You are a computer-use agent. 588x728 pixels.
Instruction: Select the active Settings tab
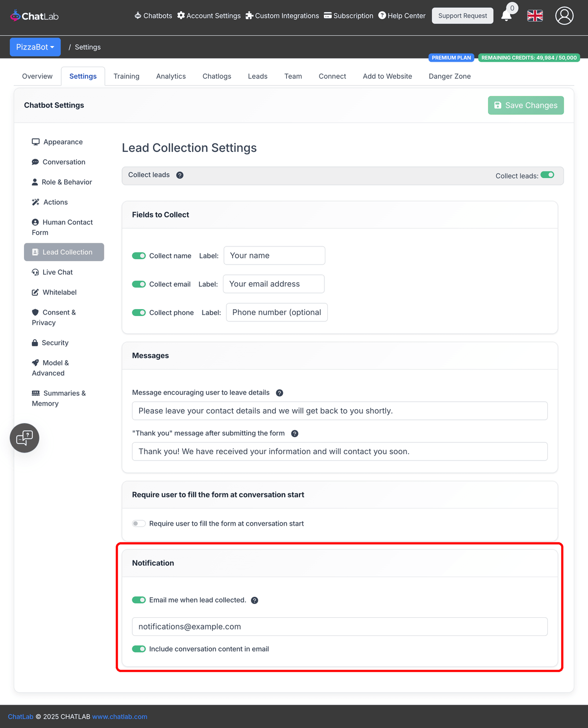point(83,76)
